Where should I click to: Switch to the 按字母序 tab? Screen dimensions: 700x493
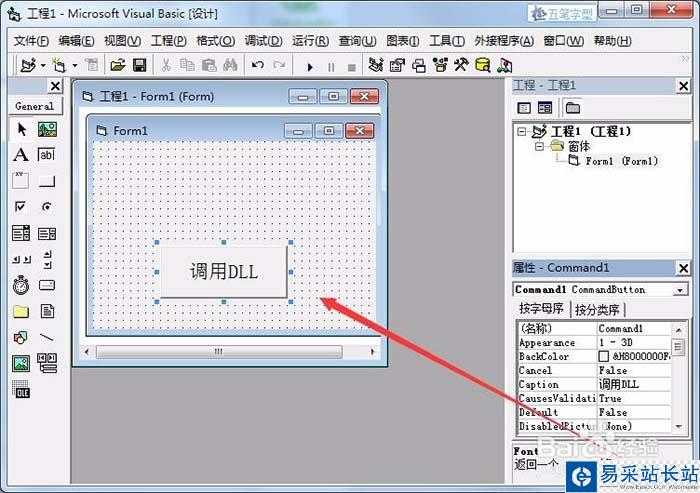pos(541,309)
